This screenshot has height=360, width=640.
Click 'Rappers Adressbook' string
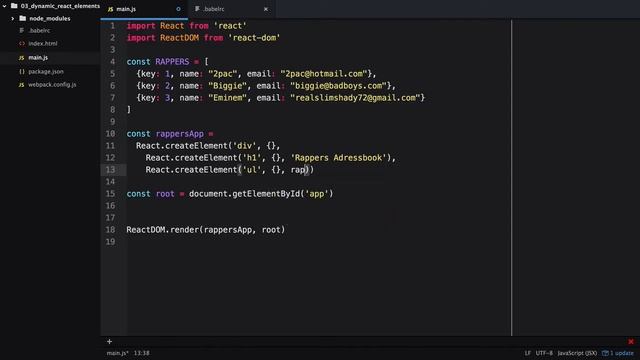pyautogui.click(x=338, y=158)
